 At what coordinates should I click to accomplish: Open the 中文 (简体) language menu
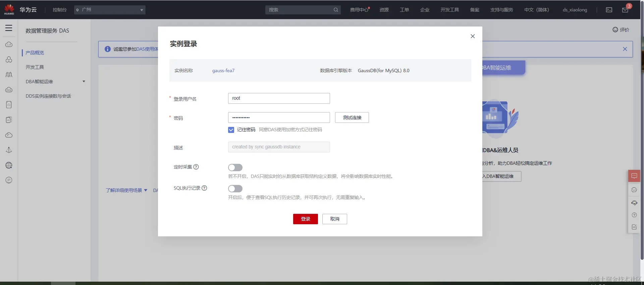537,10
